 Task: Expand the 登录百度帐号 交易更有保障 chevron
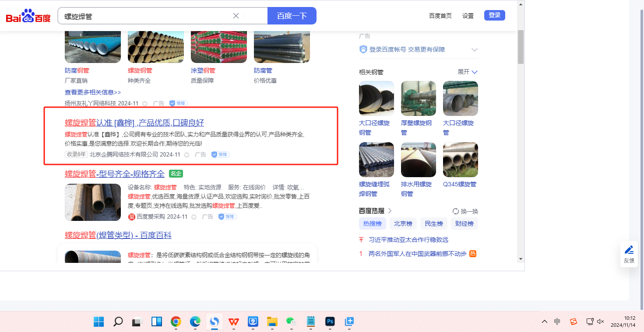(x=474, y=50)
